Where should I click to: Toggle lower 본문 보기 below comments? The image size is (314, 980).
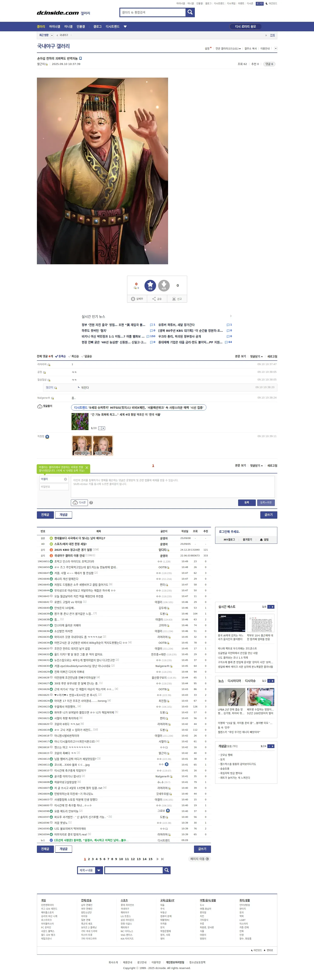pos(240,466)
